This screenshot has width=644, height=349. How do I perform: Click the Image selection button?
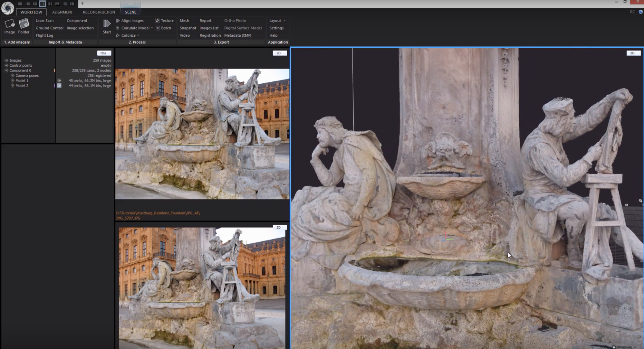[x=80, y=28]
